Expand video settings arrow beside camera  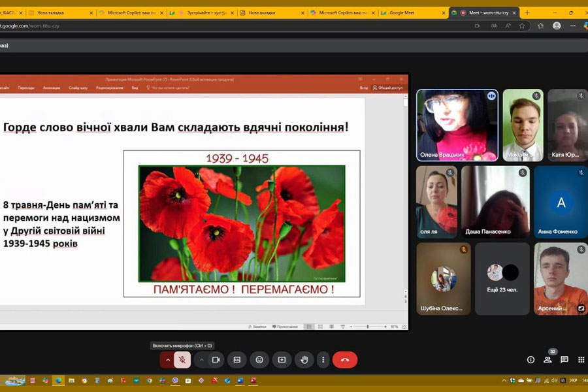(201, 359)
